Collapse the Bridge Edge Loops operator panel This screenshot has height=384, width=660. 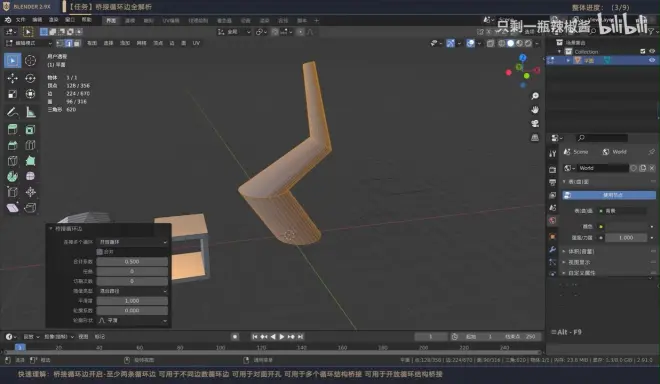click(x=51, y=229)
